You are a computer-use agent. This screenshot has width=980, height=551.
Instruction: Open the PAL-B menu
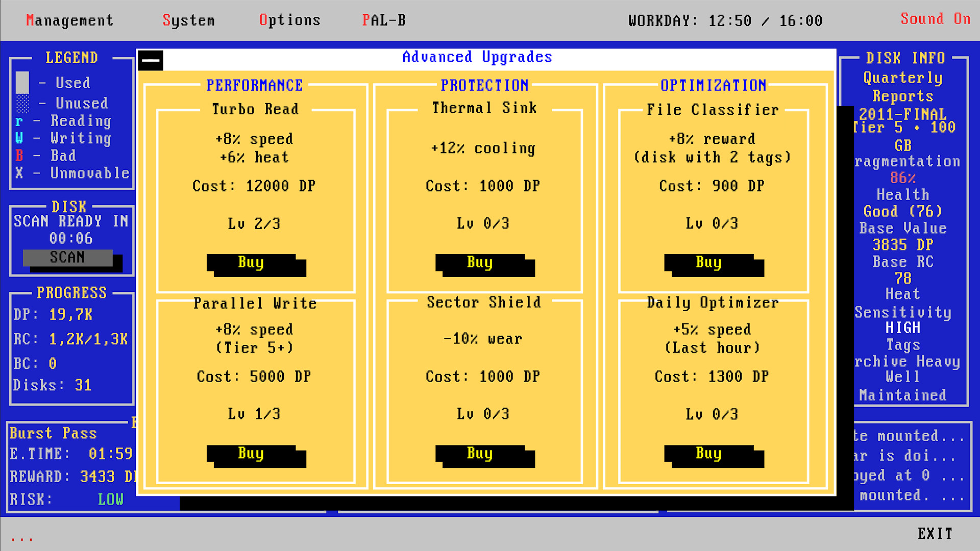(384, 20)
